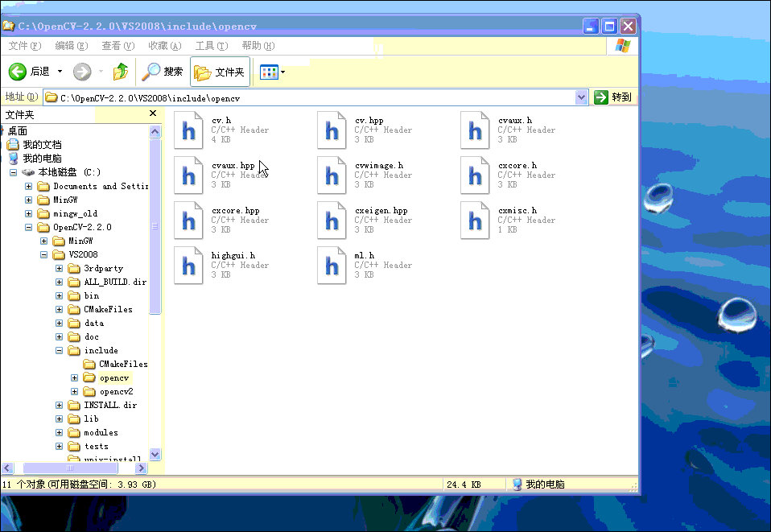Select the cxmisc.h file icon
The height and width of the screenshot is (532, 771).
point(475,221)
